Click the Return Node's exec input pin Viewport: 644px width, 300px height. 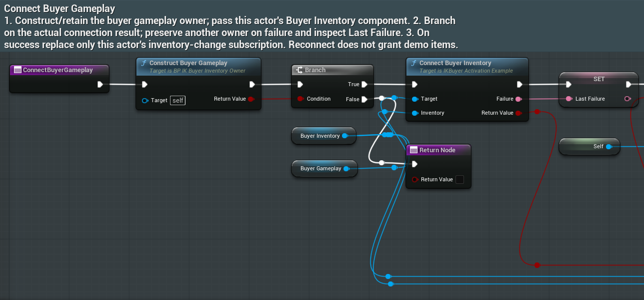(x=415, y=164)
